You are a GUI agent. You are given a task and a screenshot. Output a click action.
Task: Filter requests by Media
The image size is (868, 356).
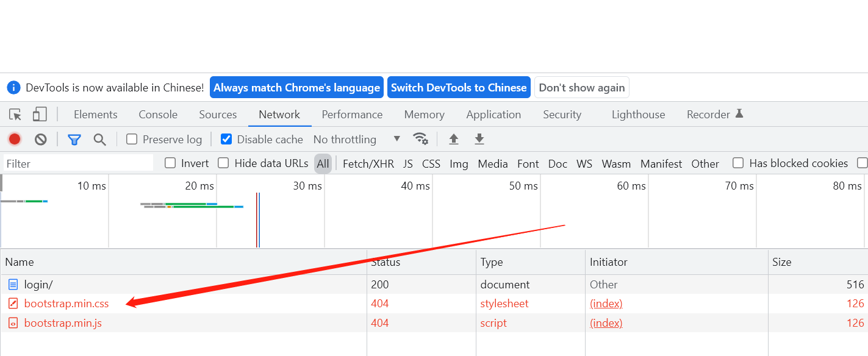click(493, 163)
